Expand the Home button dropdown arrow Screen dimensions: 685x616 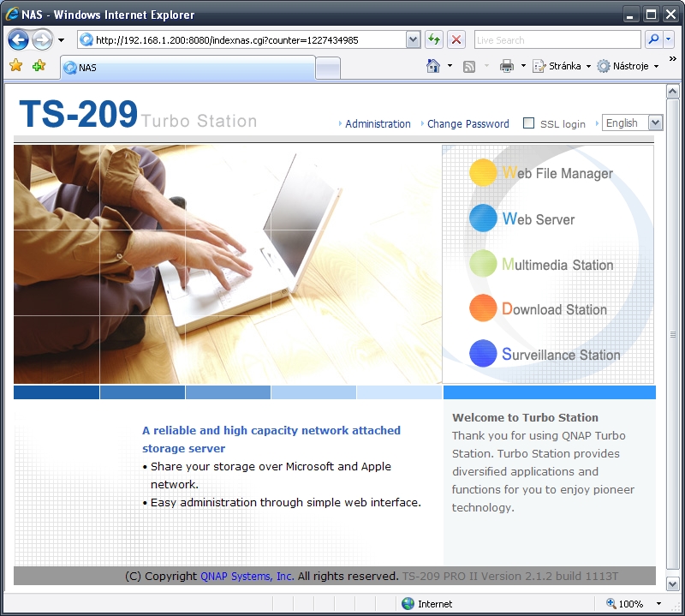[x=450, y=66]
